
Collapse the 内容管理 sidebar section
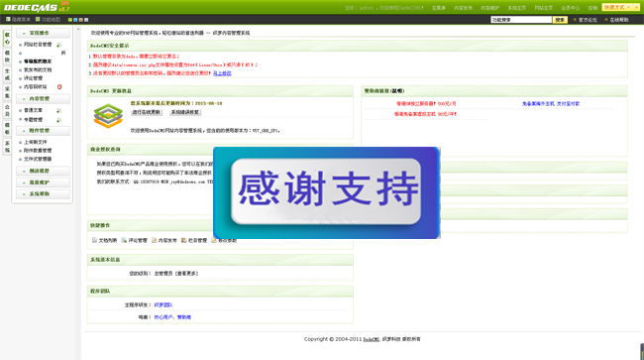coord(43,98)
